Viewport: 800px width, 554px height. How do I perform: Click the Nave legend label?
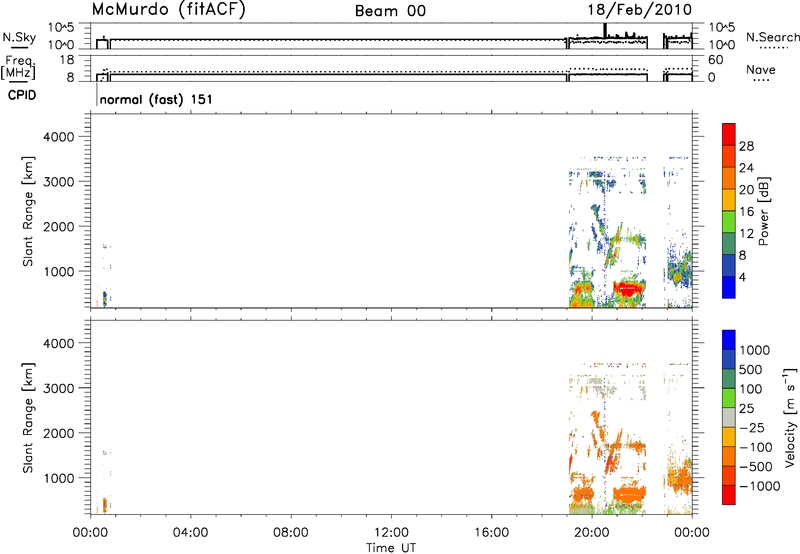tap(761, 69)
